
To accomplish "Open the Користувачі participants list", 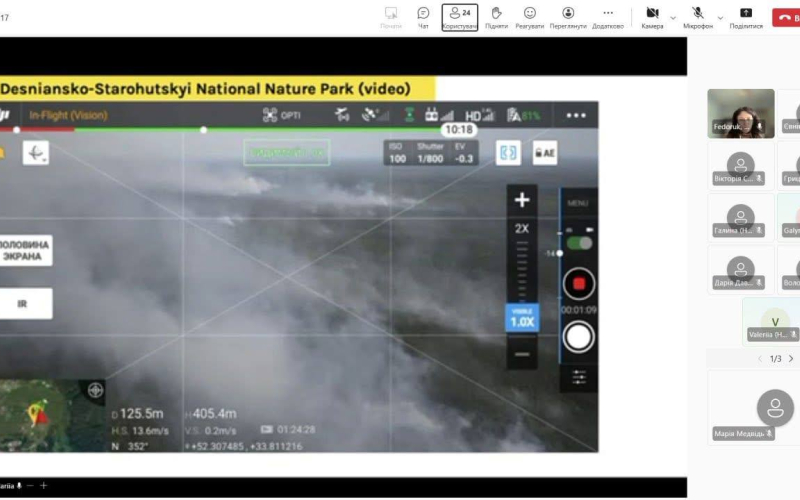I will click(460, 16).
